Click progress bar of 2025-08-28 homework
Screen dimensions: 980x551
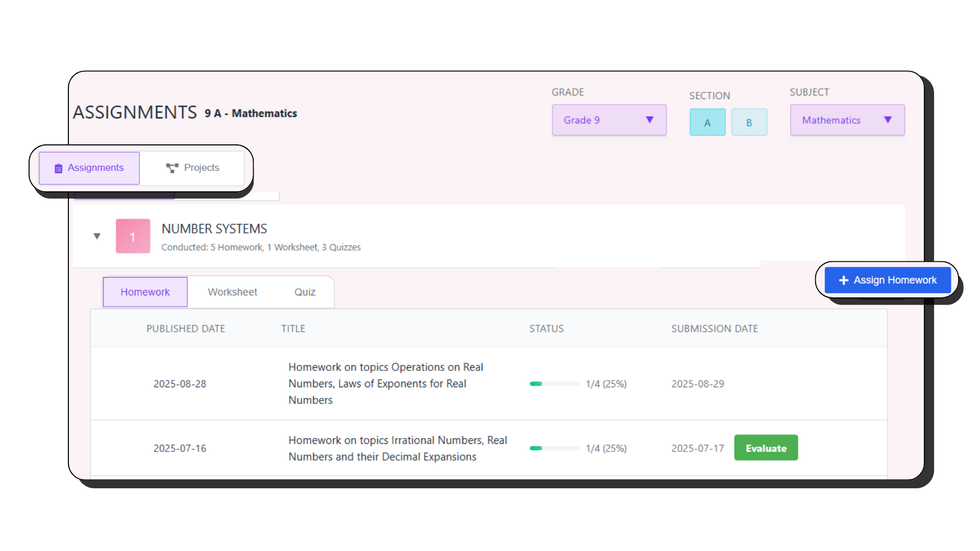[x=554, y=384]
